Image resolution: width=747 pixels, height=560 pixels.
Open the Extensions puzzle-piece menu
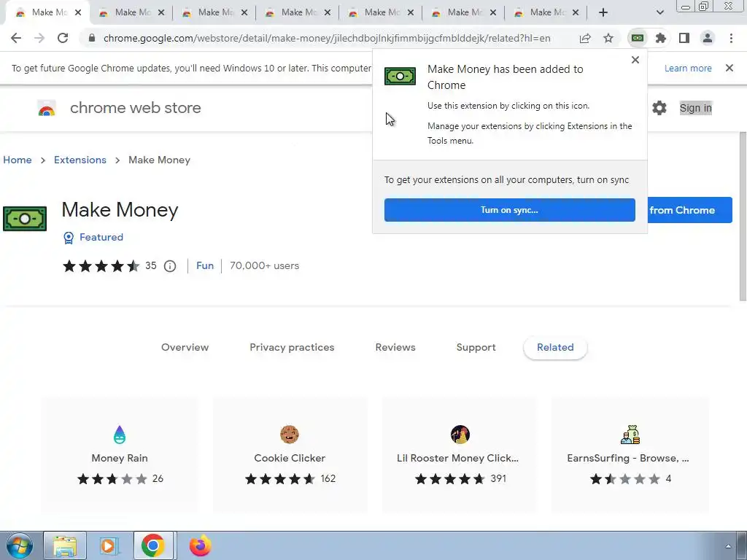point(661,38)
